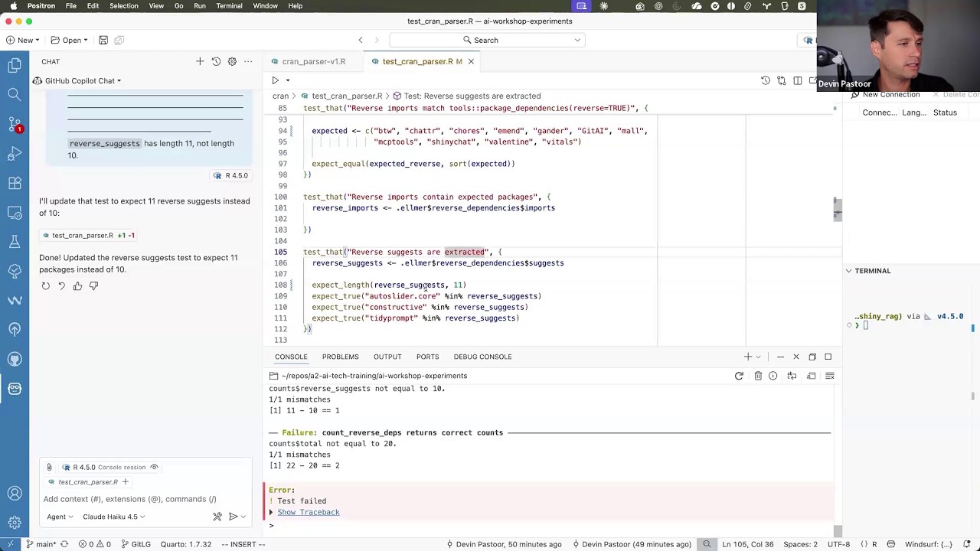This screenshot has height=551, width=980.
Task: Open the OUTPUT panel tab
Action: click(387, 357)
